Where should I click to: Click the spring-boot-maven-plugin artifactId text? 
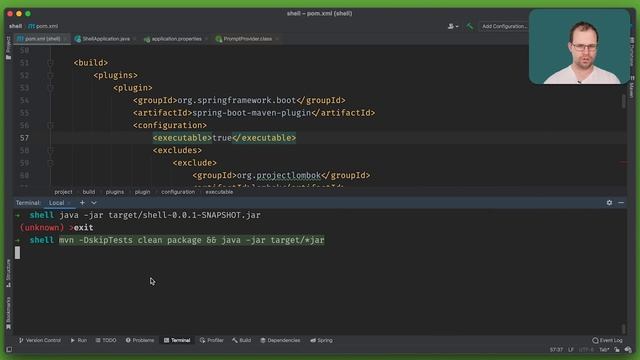251,113
